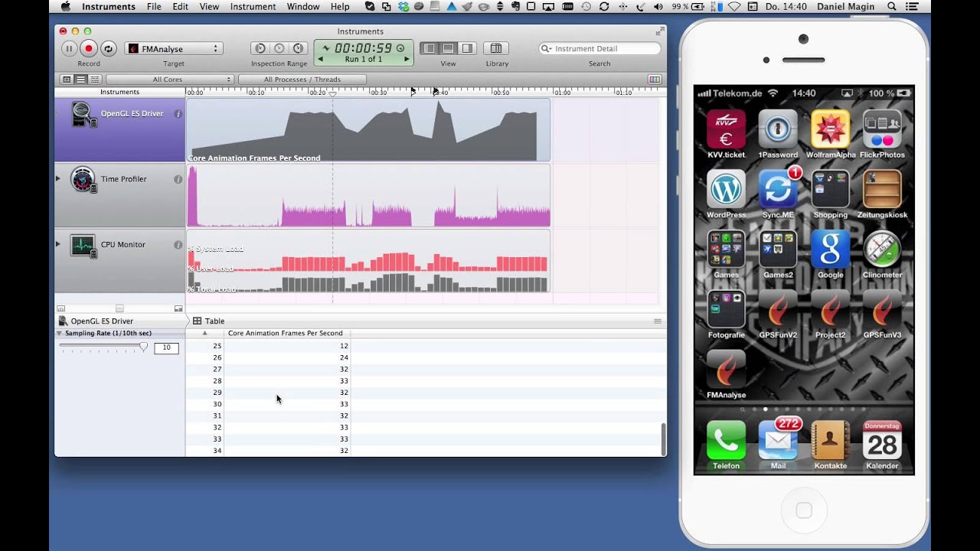Open the Window menu
The width and height of the screenshot is (980, 551).
tap(303, 7)
